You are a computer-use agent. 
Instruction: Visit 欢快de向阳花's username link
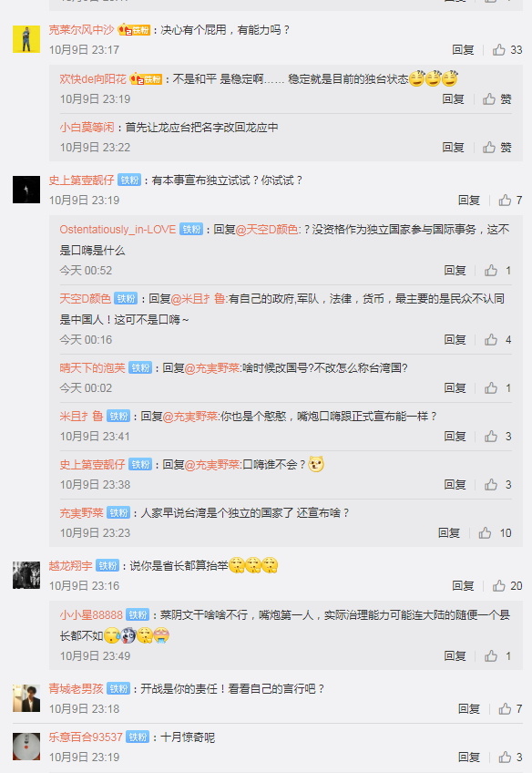[93, 79]
